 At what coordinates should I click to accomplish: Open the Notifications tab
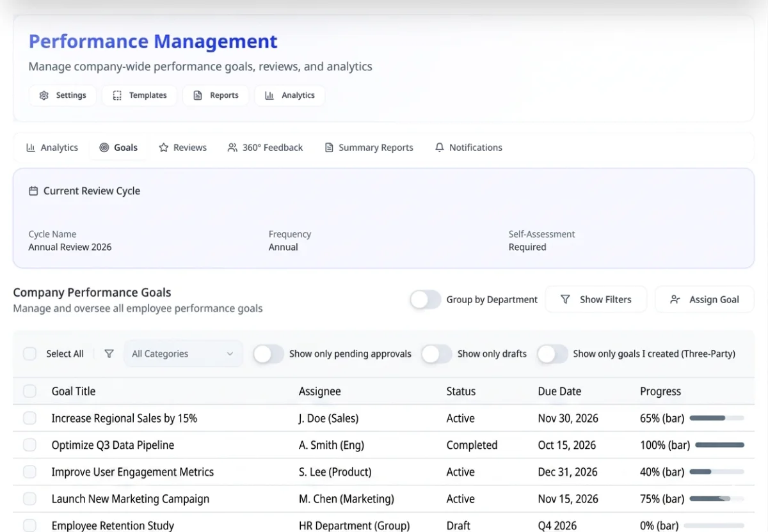click(468, 148)
